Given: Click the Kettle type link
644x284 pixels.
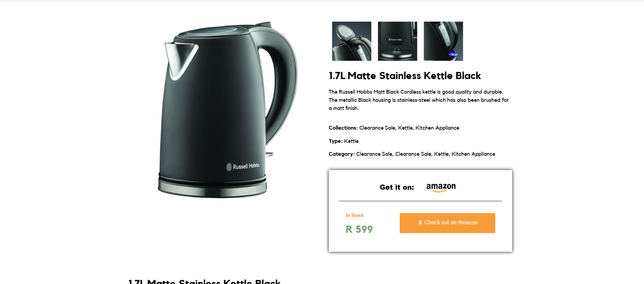Looking at the screenshot, I should pyautogui.click(x=351, y=141).
